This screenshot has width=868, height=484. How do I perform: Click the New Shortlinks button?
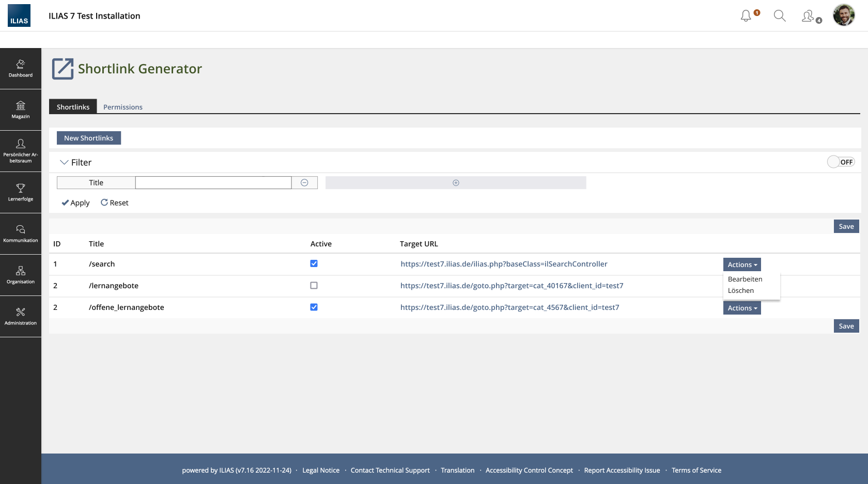88,138
